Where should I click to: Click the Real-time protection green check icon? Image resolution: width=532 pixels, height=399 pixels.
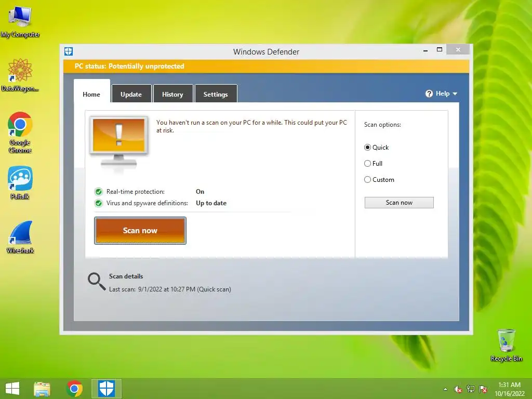tap(99, 192)
